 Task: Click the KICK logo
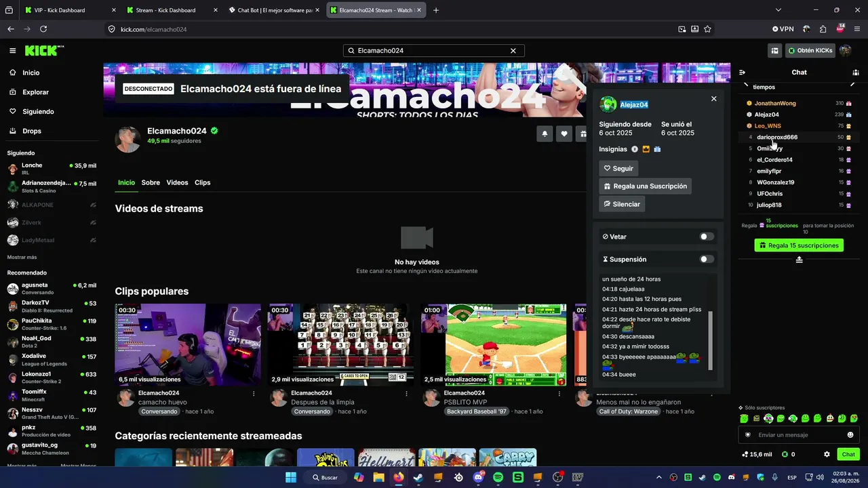coord(44,51)
